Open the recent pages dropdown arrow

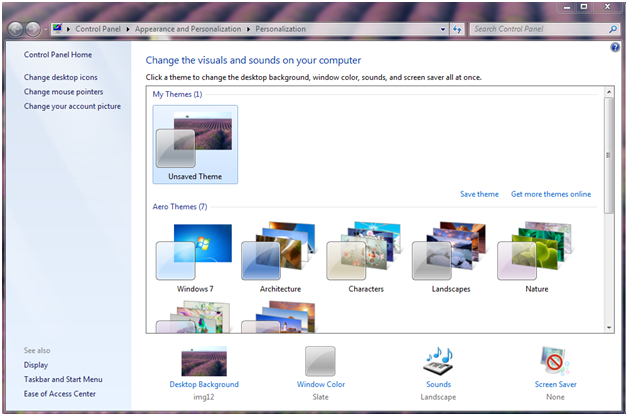pyautogui.click(x=45, y=29)
